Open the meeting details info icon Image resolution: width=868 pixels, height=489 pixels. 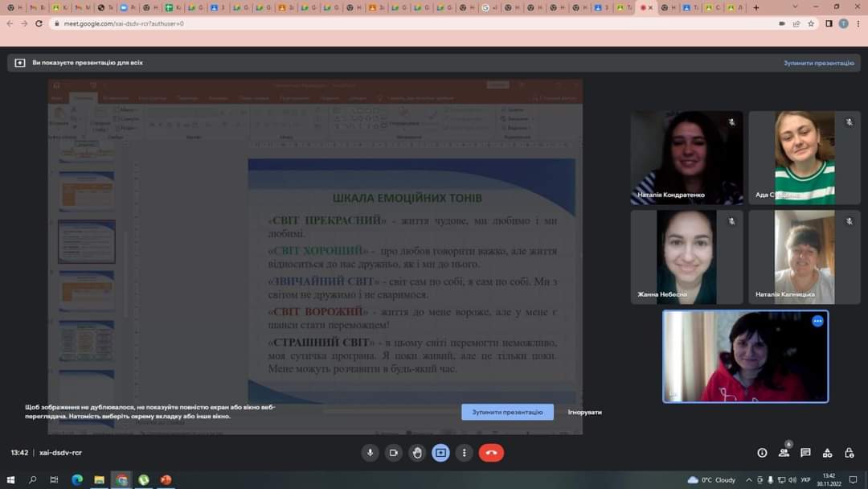762,453
